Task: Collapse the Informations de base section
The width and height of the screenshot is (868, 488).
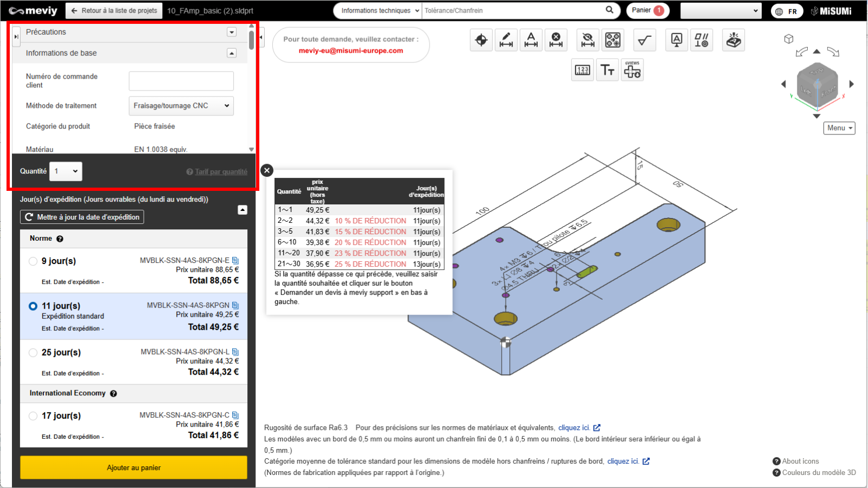Action: point(232,53)
